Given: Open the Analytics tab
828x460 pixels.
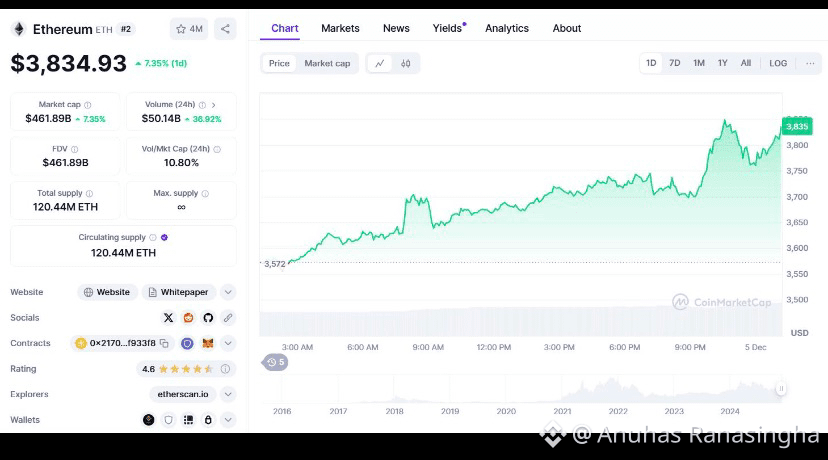Looking at the screenshot, I should 507,29.
